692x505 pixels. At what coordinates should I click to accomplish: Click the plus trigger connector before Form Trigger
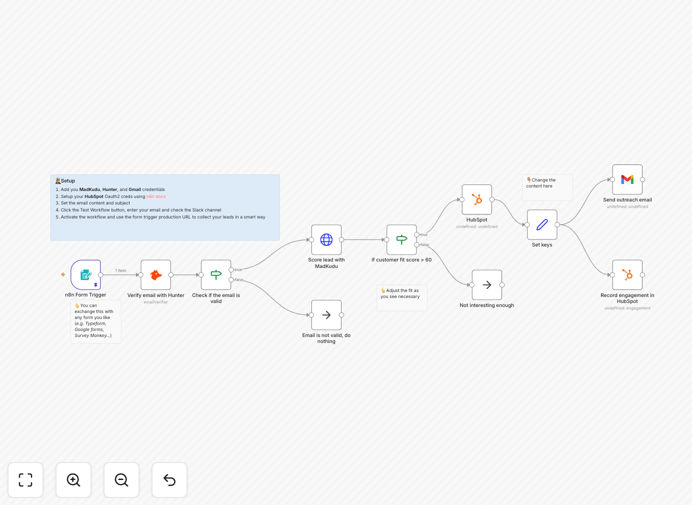(x=63, y=275)
